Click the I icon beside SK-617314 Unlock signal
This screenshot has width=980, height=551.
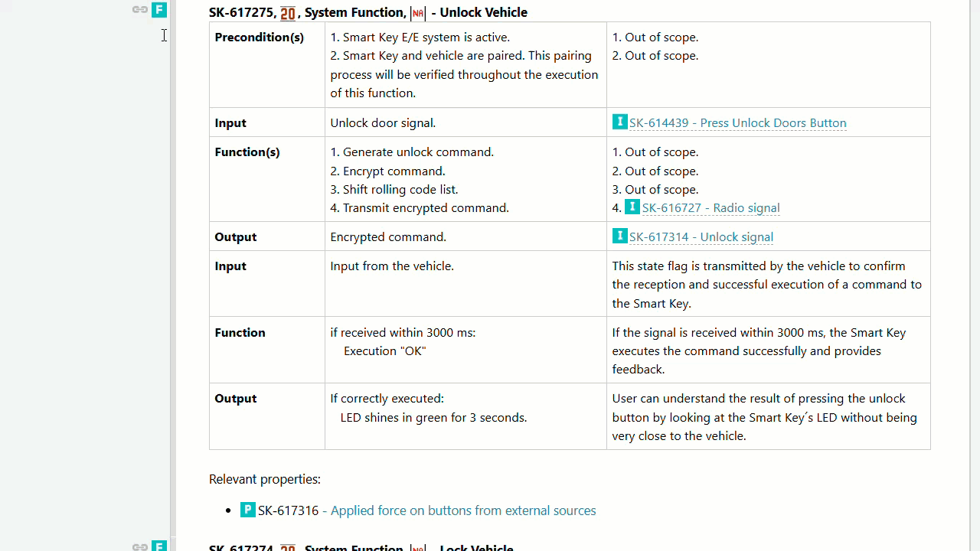(619, 236)
